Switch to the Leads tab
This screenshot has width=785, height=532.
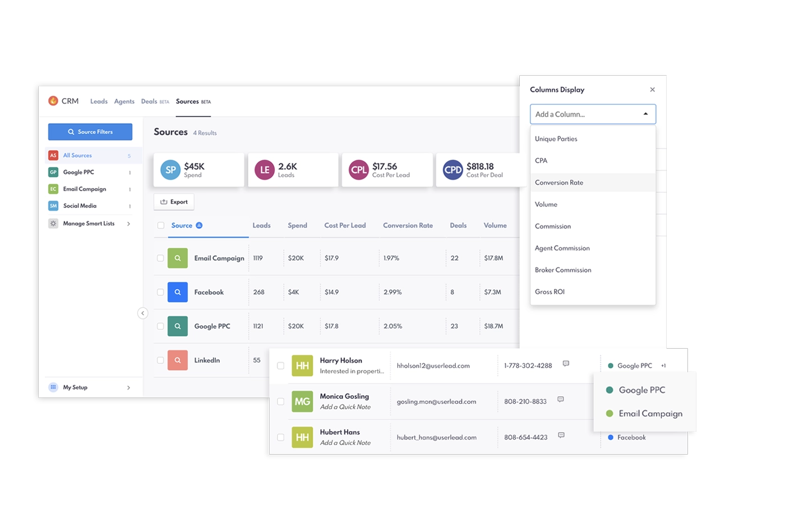(99, 101)
